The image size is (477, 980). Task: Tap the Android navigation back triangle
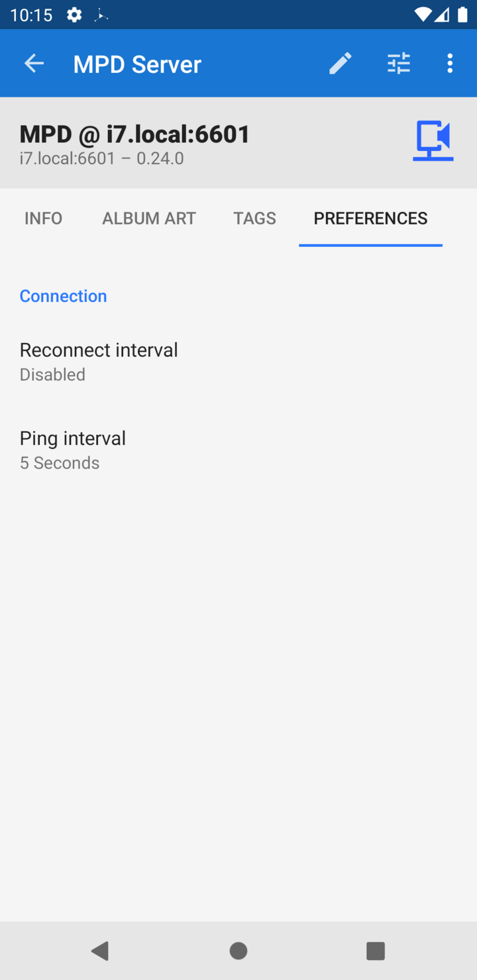(100, 951)
